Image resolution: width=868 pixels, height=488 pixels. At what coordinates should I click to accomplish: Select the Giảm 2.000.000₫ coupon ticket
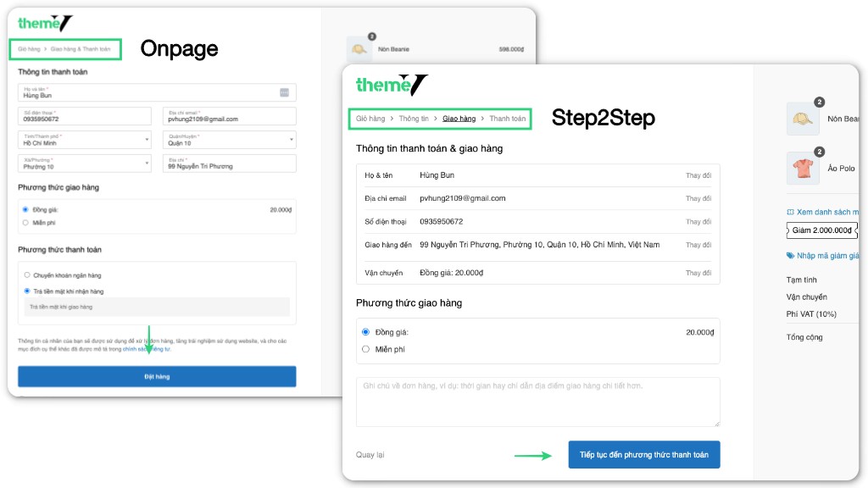click(x=821, y=230)
